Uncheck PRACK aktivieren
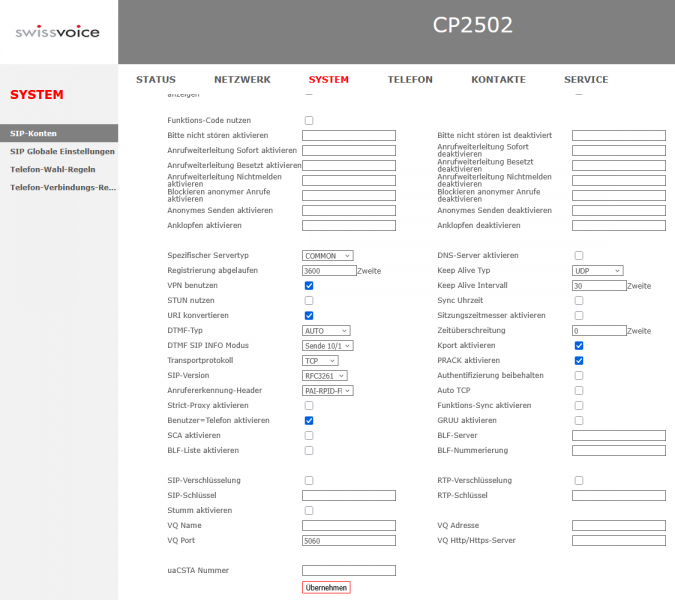This screenshot has width=675, height=600. pyautogui.click(x=579, y=361)
